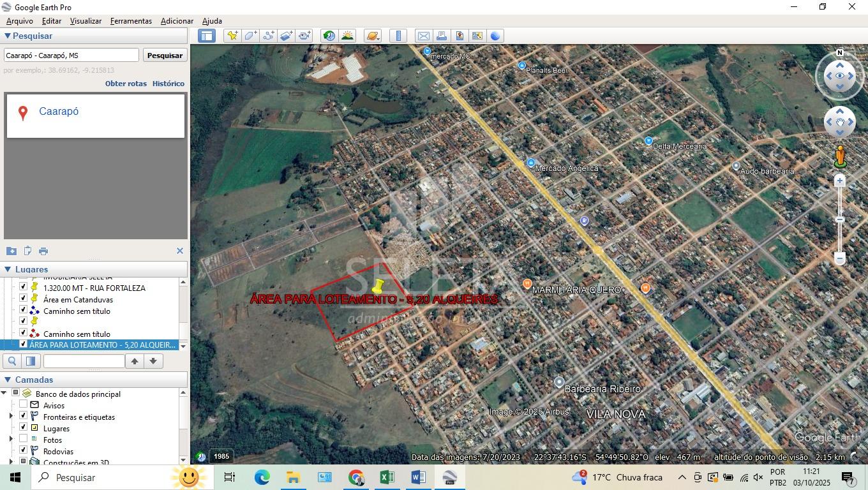This screenshot has width=868, height=490.
Task: Hide the sidebar using the toolbar button
Action: [x=207, y=36]
